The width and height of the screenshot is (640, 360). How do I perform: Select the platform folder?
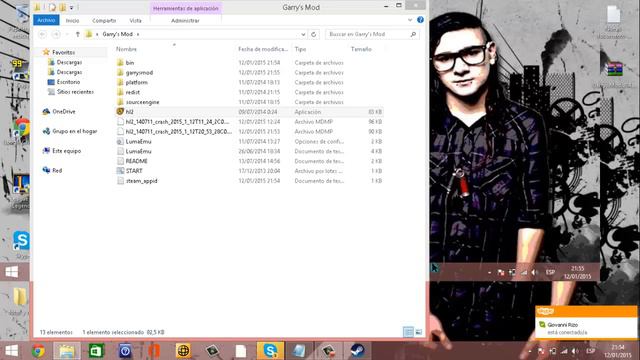click(x=250, y=82)
